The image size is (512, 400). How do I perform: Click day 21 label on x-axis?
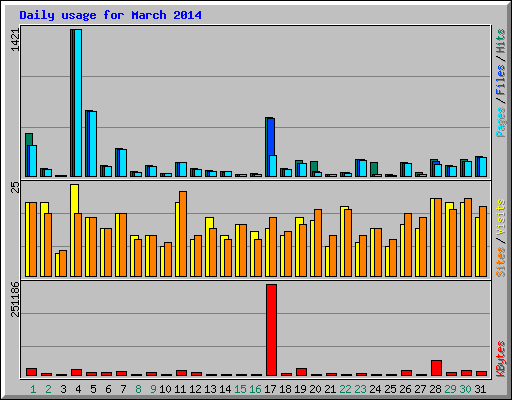[330, 389]
